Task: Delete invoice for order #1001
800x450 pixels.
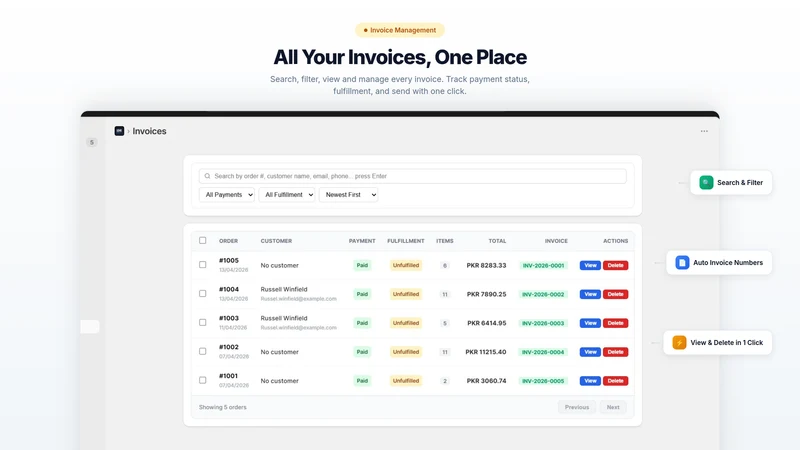Action: (x=615, y=381)
